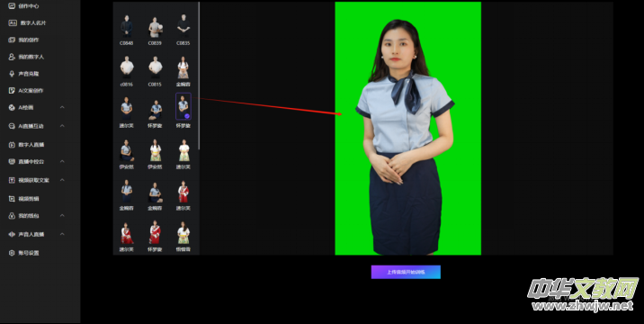The image size is (644, 324).
Task: Expand the 我的钱包 chevron
Action: [62, 215]
